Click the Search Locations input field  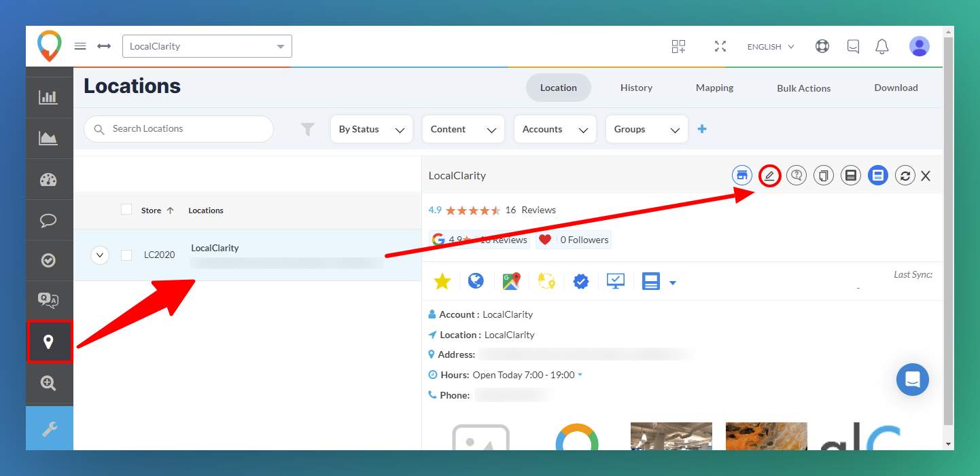click(x=179, y=129)
